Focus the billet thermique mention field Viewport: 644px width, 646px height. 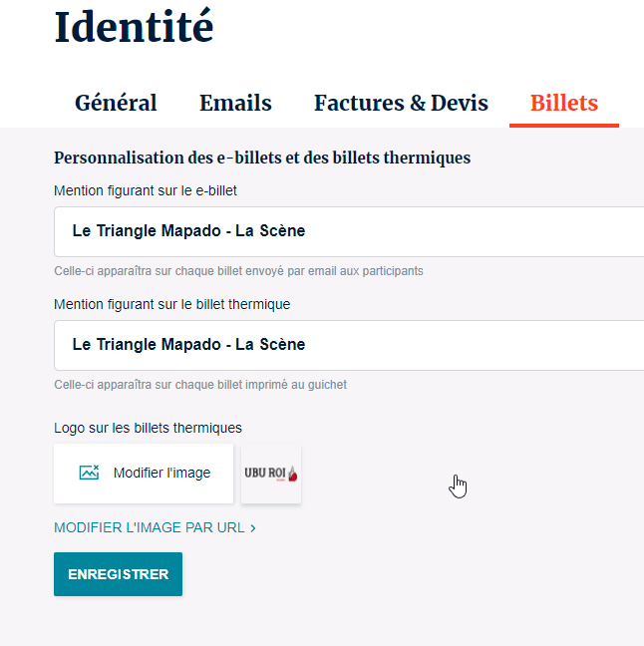click(349, 345)
